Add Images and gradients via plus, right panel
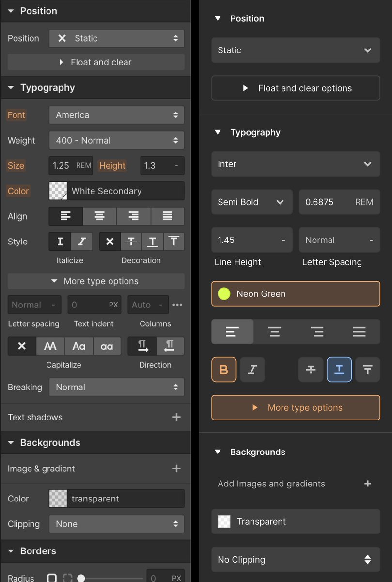392x582 pixels. click(368, 484)
